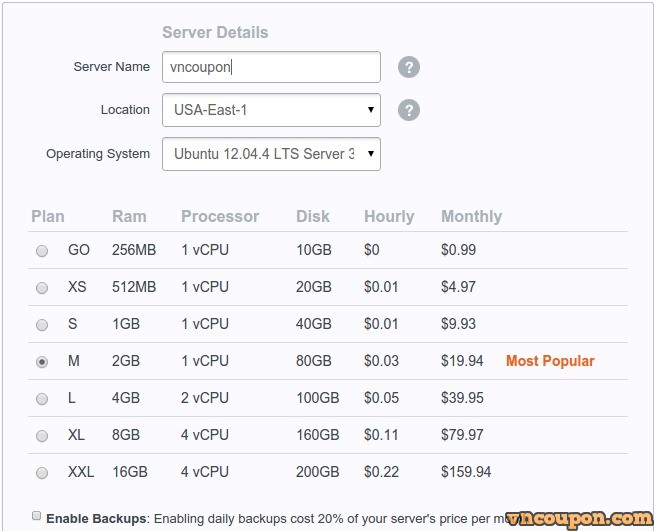
Task: Click the Ram column header
Action: click(129, 216)
